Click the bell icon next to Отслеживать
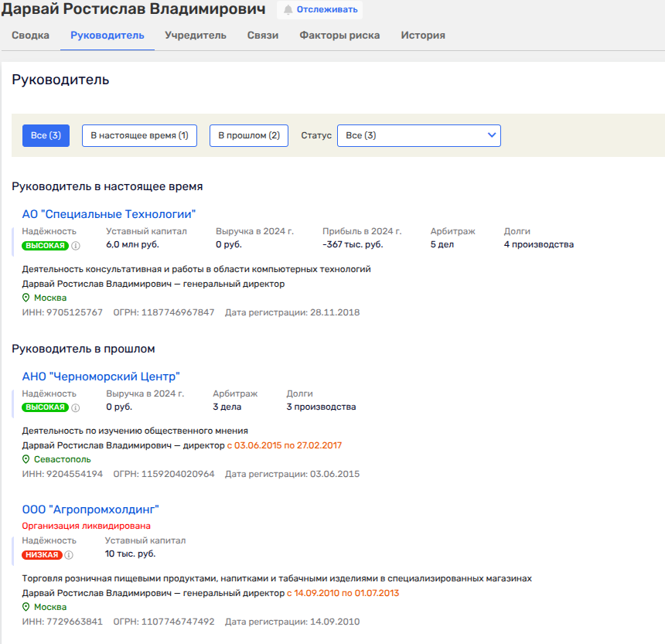The image size is (665, 644). 288,10
